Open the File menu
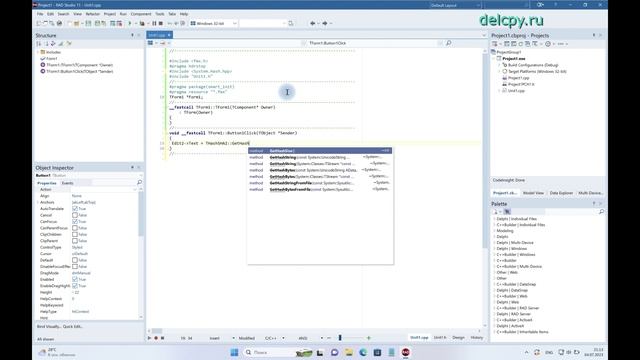The width and height of the screenshot is (640, 360). pyautogui.click(x=40, y=14)
